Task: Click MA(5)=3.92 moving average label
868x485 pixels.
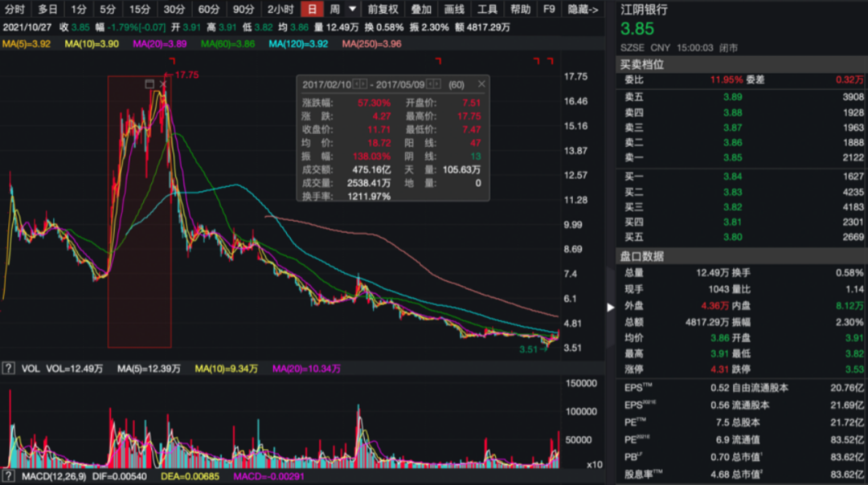Action: click(26, 43)
